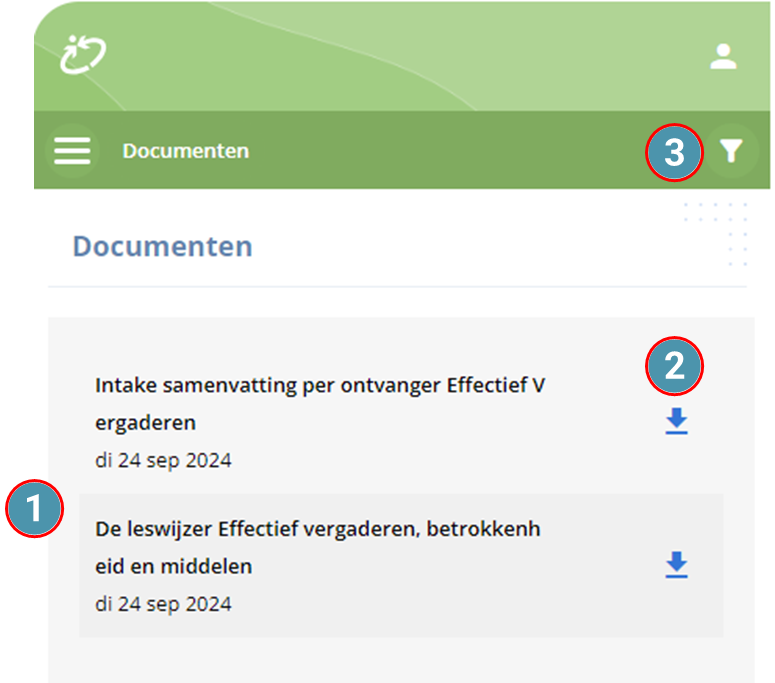Click the date under De leswijzer
Viewport: 775px width, 683px height.
point(163,604)
